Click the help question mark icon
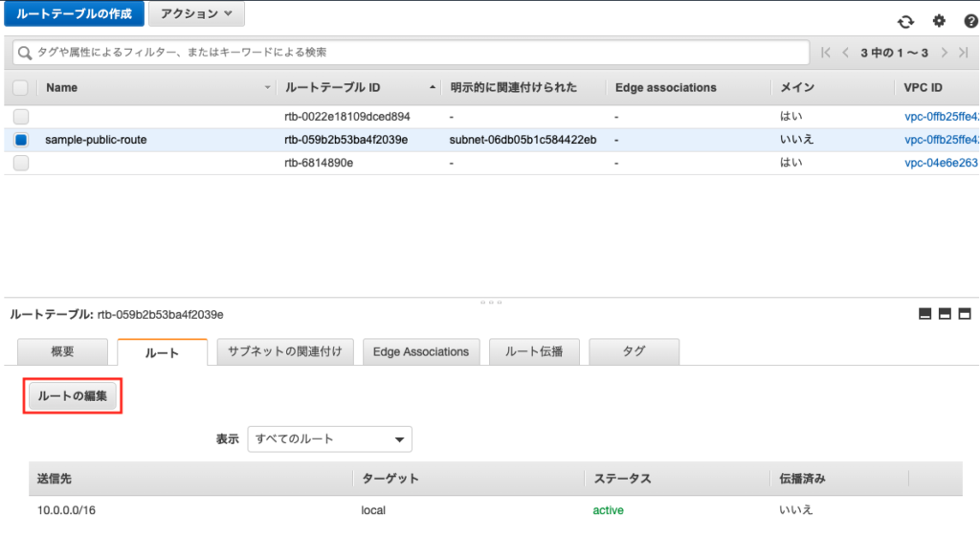The height and width of the screenshot is (539, 980). [970, 22]
